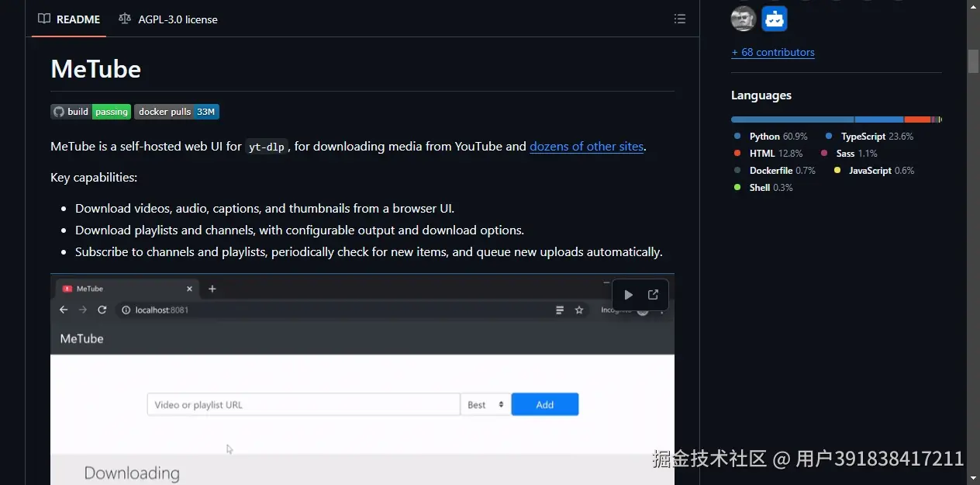Screen dimensions: 980x485
Task: Click the vertical page scrollbar thumb
Action: point(973,61)
